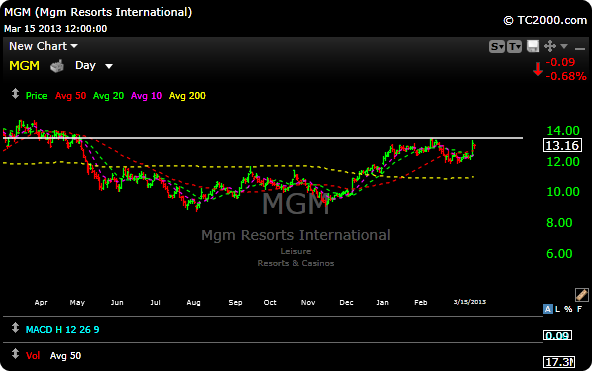Open the S dropdown button
This screenshot has height=371, width=592.
(496, 46)
